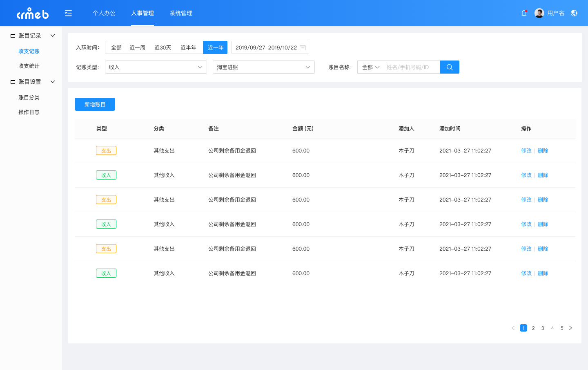Click 修改 in first 支出 row

pos(526,150)
